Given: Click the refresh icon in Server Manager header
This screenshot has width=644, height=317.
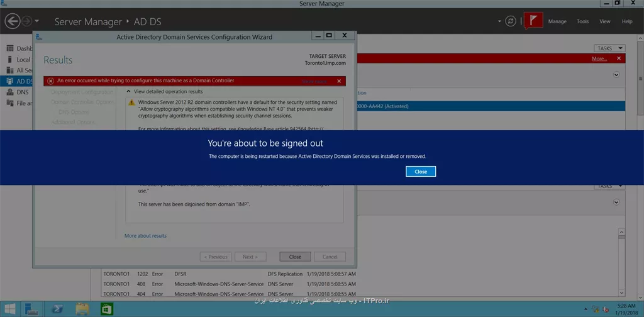Looking at the screenshot, I should tap(511, 21).
